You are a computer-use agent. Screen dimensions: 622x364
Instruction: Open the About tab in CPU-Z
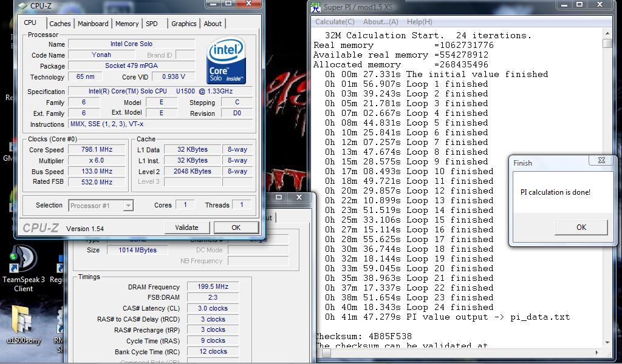[213, 24]
